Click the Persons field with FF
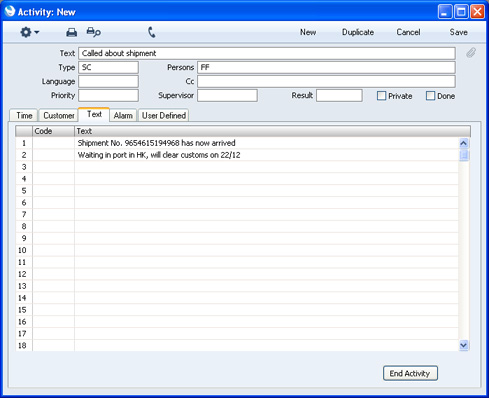Screen dimensions: 489x398 point(326,67)
